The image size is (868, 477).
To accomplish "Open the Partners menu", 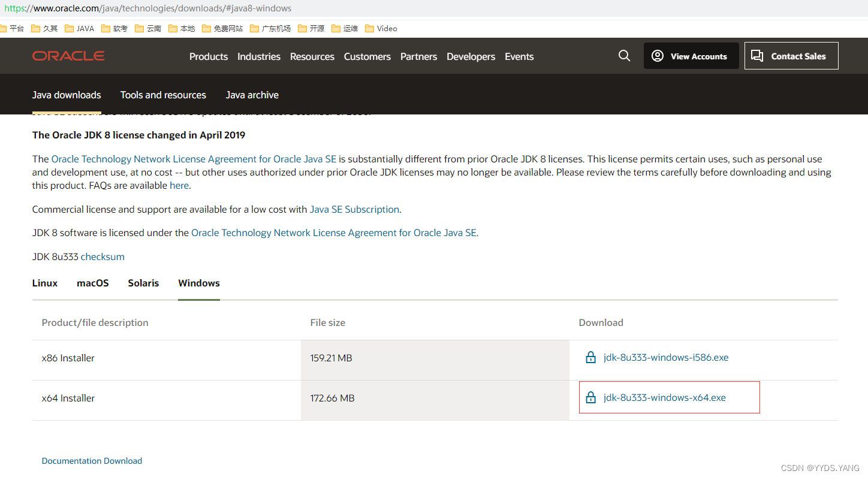I will click(418, 56).
